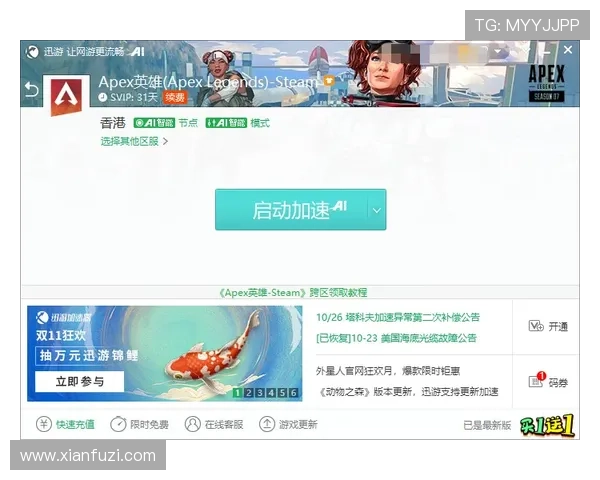Click the back arrow icon
Screen dimensions: 600x480
coord(31,90)
